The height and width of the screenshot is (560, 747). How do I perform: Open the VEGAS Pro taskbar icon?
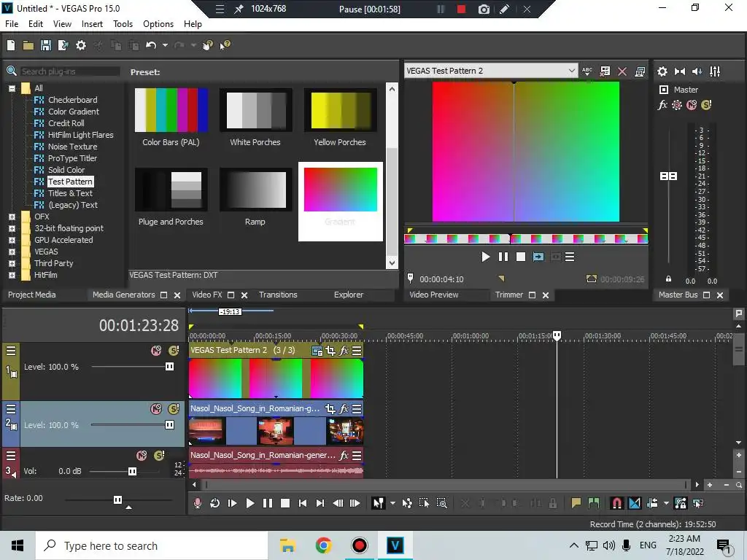click(x=395, y=545)
